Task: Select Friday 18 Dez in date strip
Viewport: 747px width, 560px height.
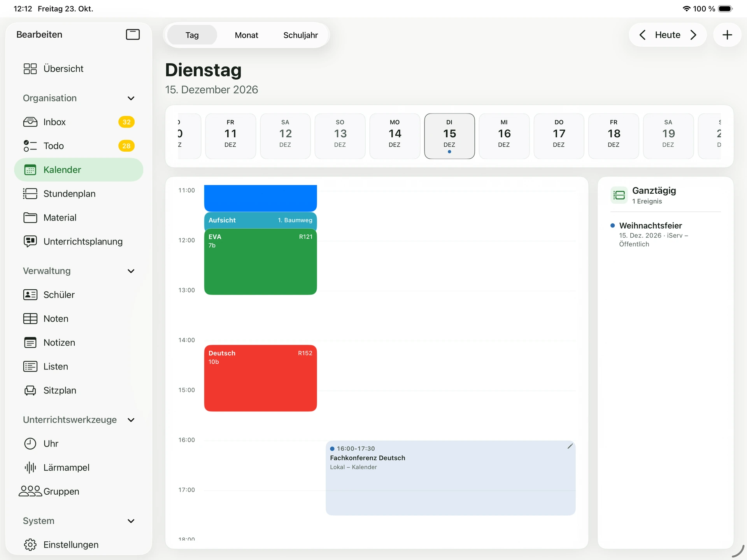Action: click(614, 136)
